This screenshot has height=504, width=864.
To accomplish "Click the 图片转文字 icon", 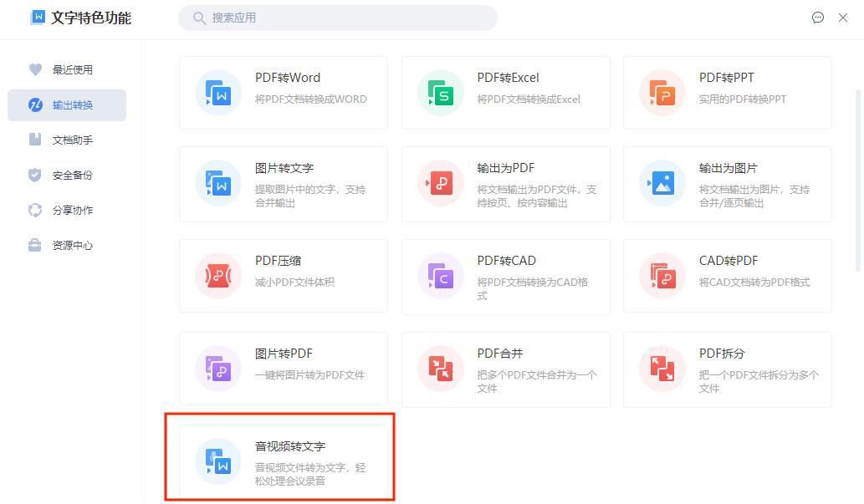I will (x=218, y=183).
